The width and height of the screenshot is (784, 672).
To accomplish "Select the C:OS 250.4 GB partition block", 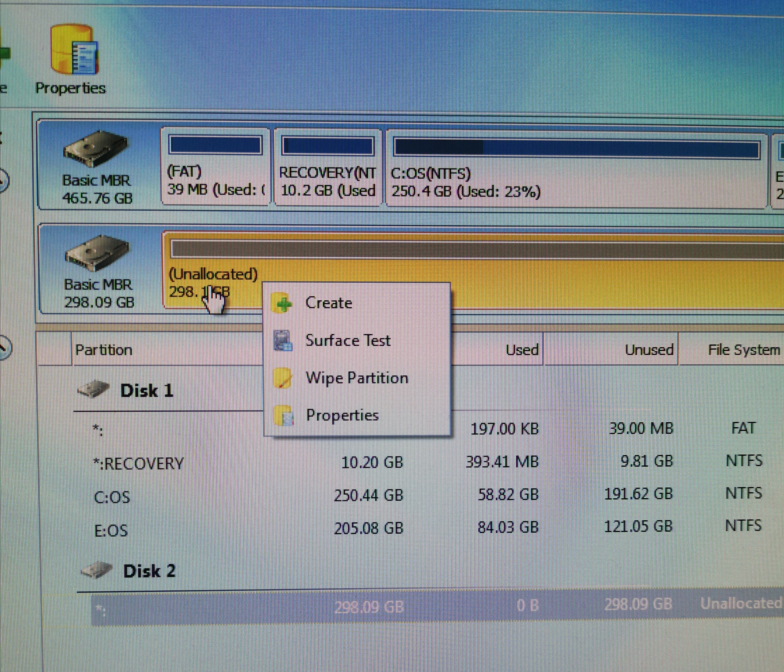I will [577, 169].
